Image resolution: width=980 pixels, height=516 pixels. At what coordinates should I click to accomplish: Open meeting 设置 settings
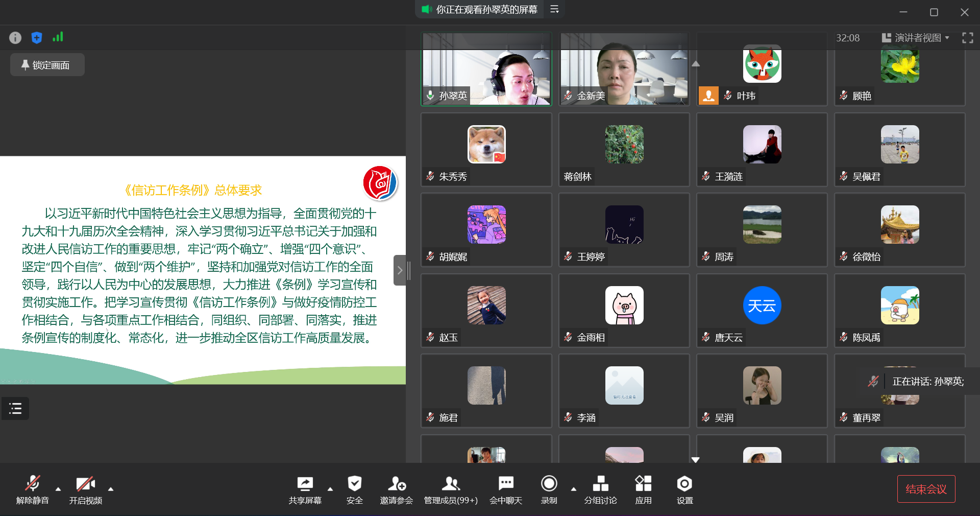click(x=684, y=489)
